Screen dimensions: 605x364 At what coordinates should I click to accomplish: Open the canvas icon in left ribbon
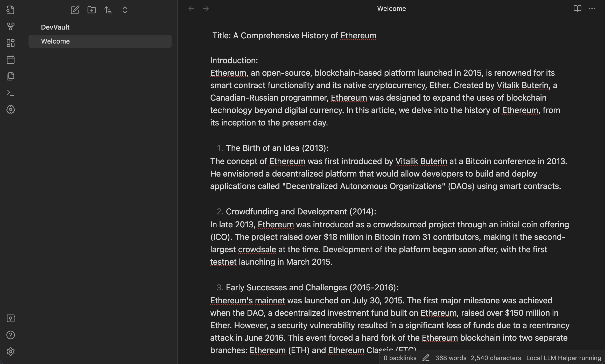(10, 43)
